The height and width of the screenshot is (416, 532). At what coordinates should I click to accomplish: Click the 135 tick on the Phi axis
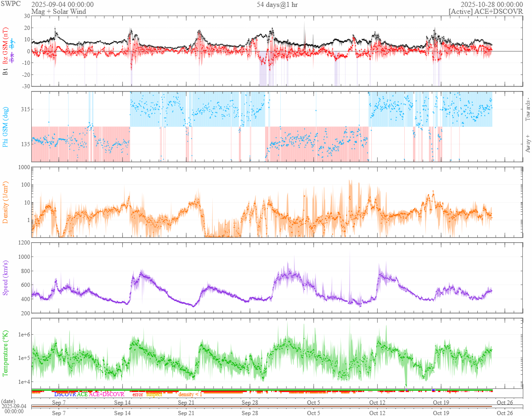pyautogui.click(x=25, y=144)
